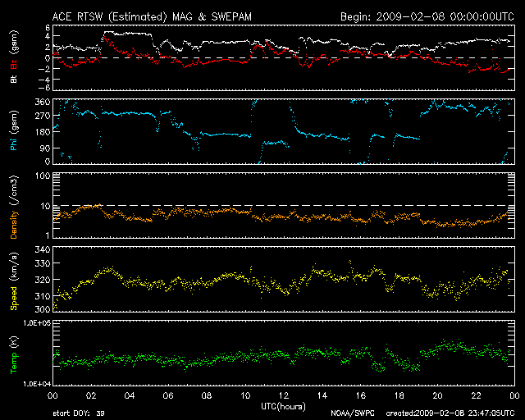Click the yellow 'Speed' axis label
This screenshot has height=420, width=525.
(x=14, y=298)
